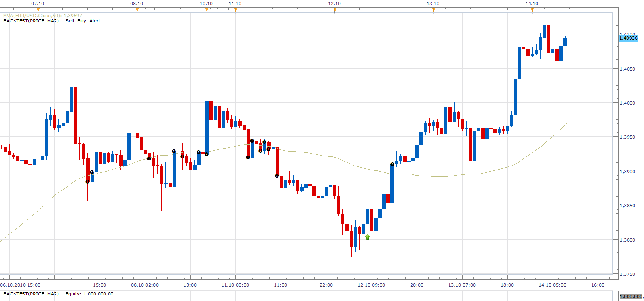The image size is (644, 301).
Task: Click the 11:00 time axis label
Action: [x=280, y=285]
